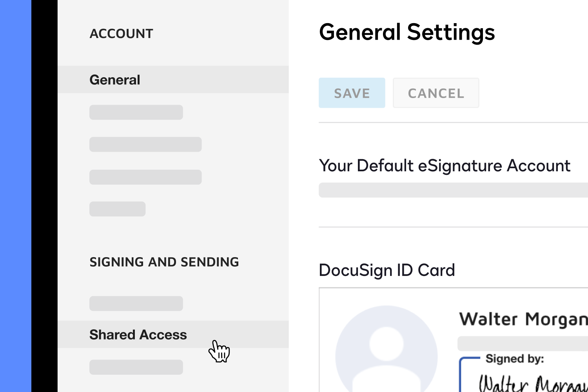Click the Signed by label on the ID card
Screen dimensions: 588x392
(514, 358)
